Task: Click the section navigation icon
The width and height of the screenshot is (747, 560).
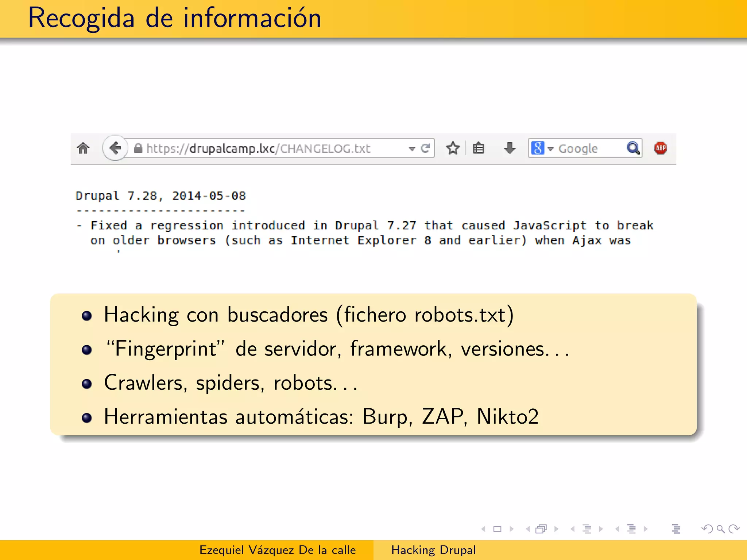Action: 631,529
